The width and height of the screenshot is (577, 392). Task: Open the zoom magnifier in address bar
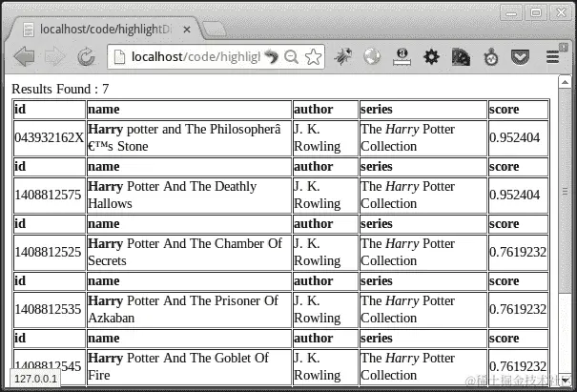click(291, 56)
